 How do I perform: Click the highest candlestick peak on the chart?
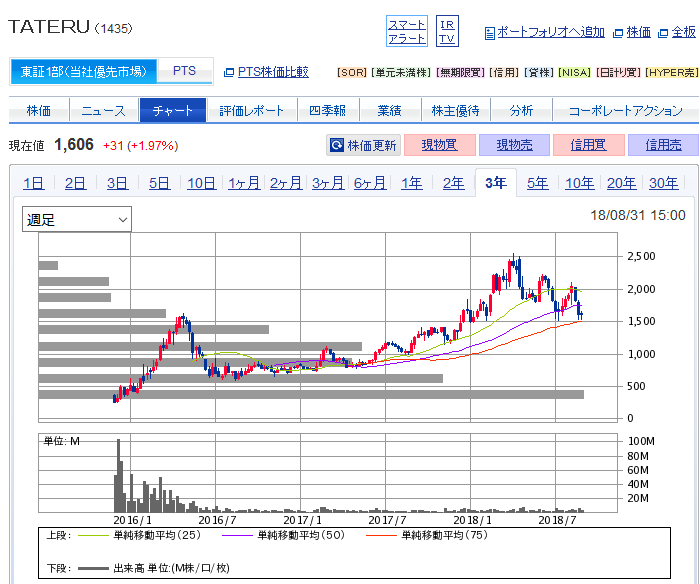pyautogui.click(x=515, y=258)
